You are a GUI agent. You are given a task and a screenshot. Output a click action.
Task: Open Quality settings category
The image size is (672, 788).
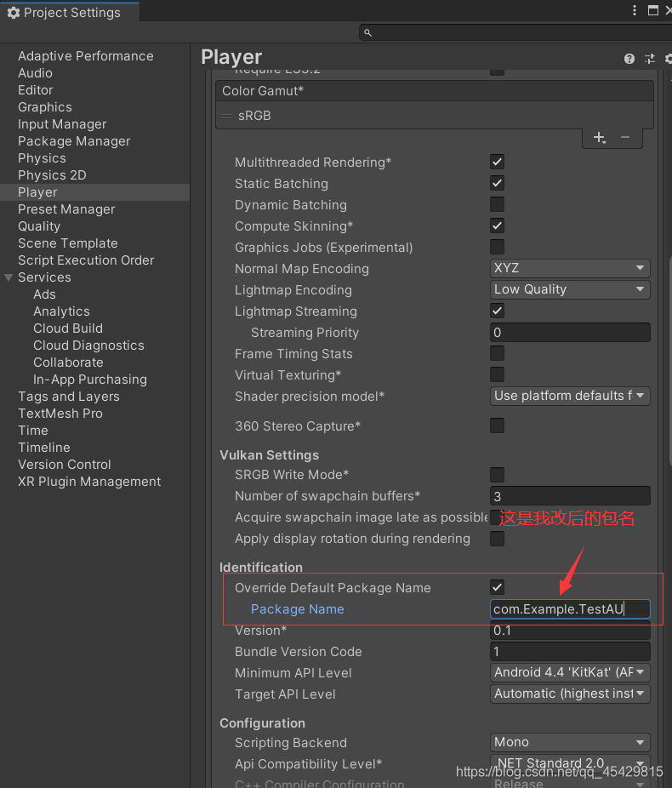[39, 226]
